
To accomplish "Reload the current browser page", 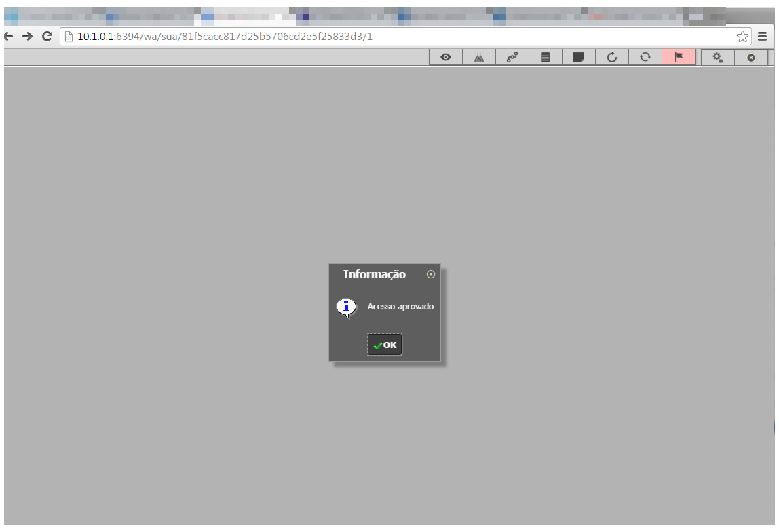I will click(47, 37).
